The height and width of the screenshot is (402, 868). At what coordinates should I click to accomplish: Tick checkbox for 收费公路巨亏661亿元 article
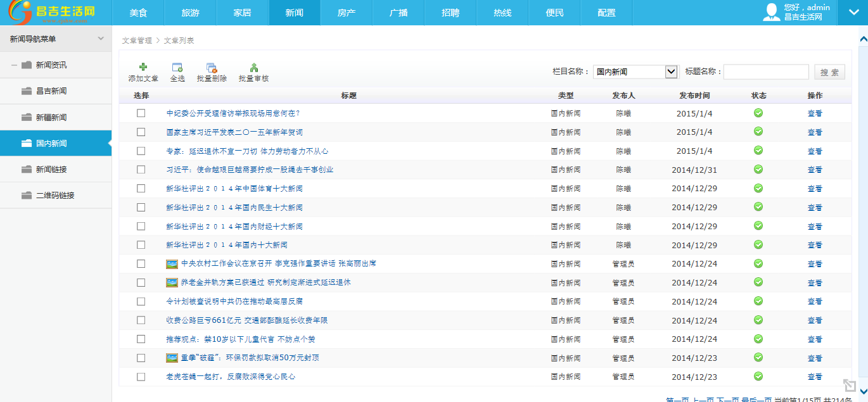point(141,320)
